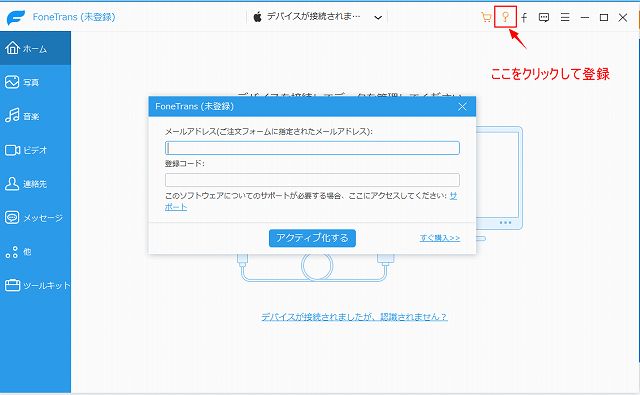Open the 連絡先 contacts section
The width and height of the screenshot is (640, 395).
(36, 184)
